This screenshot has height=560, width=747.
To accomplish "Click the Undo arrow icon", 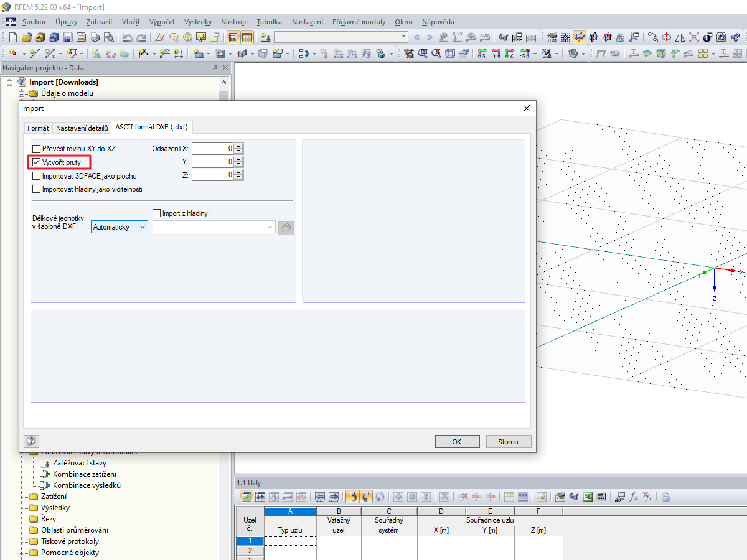I will (128, 37).
